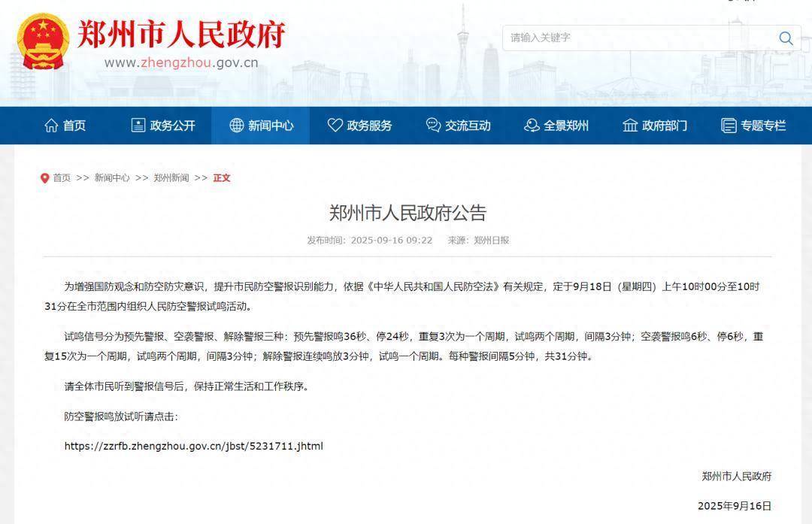Image resolution: width=812 pixels, height=524 pixels.
Task: Go to 新闻中心 in the breadcrumb
Action: (112, 178)
